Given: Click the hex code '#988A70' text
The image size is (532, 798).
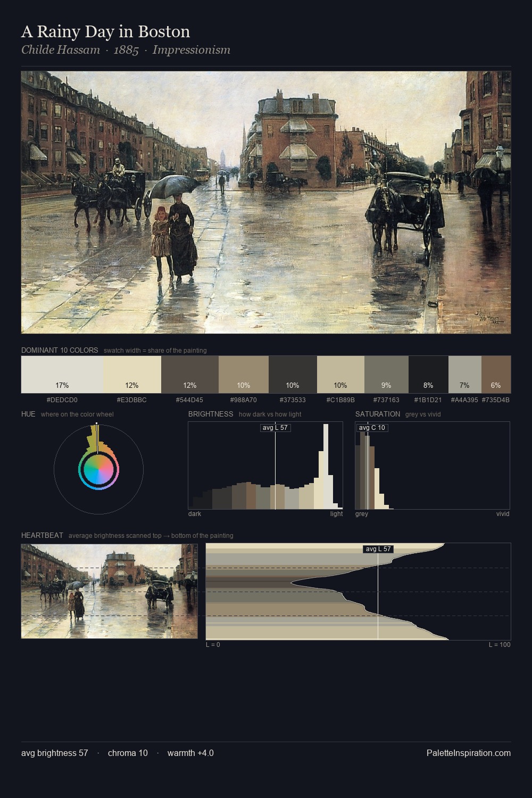Looking at the screenshot, I should (x=244, y=400).
